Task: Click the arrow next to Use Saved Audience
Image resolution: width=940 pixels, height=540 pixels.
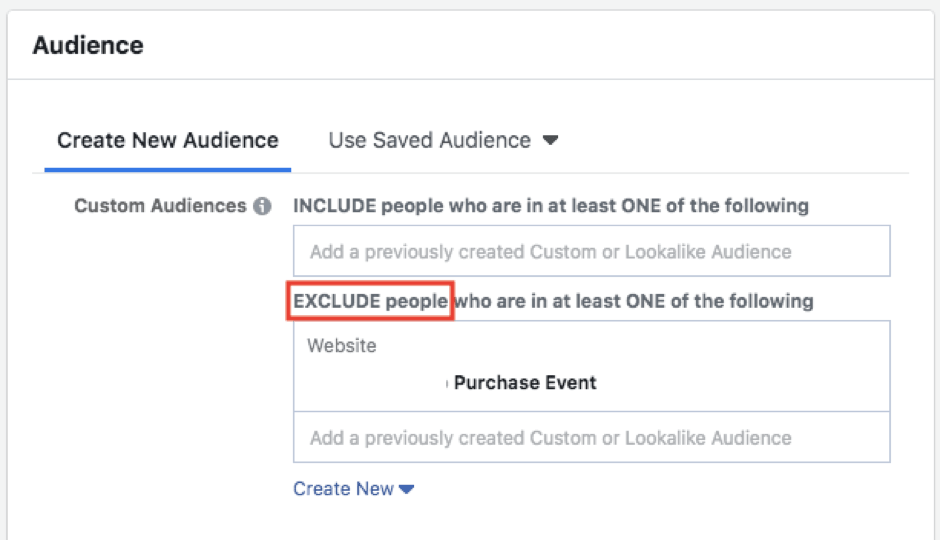Action: pyautogui.click(x=550, y=141)
